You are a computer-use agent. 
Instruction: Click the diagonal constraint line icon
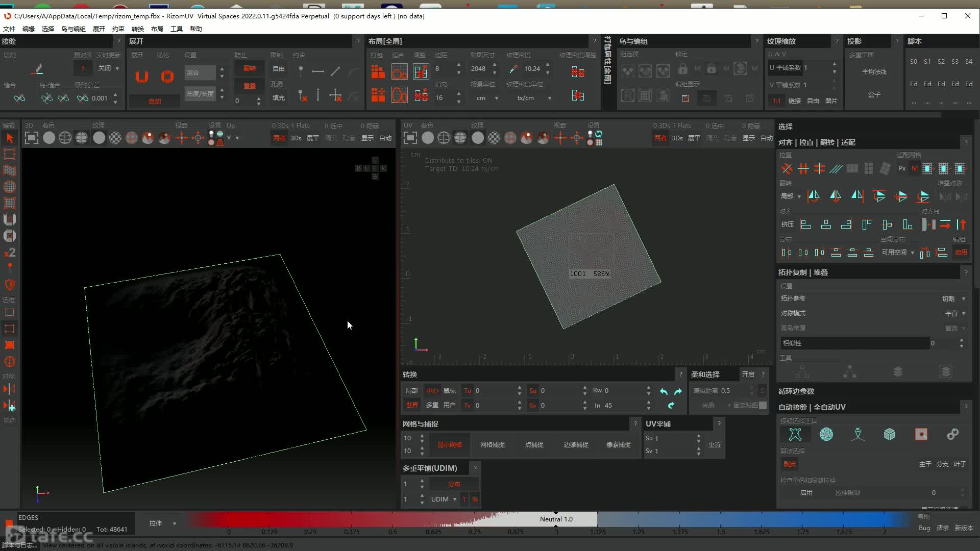(335, 71)
